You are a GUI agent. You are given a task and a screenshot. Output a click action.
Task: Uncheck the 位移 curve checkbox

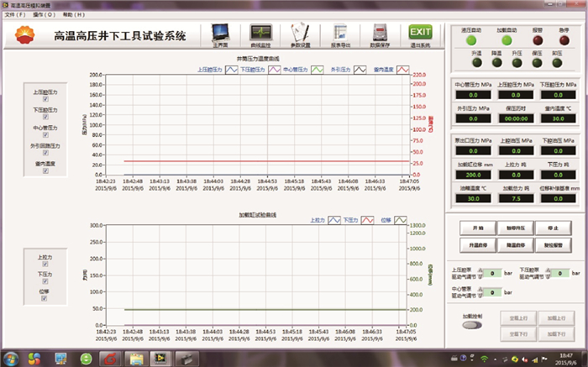(x=45, y=298)
